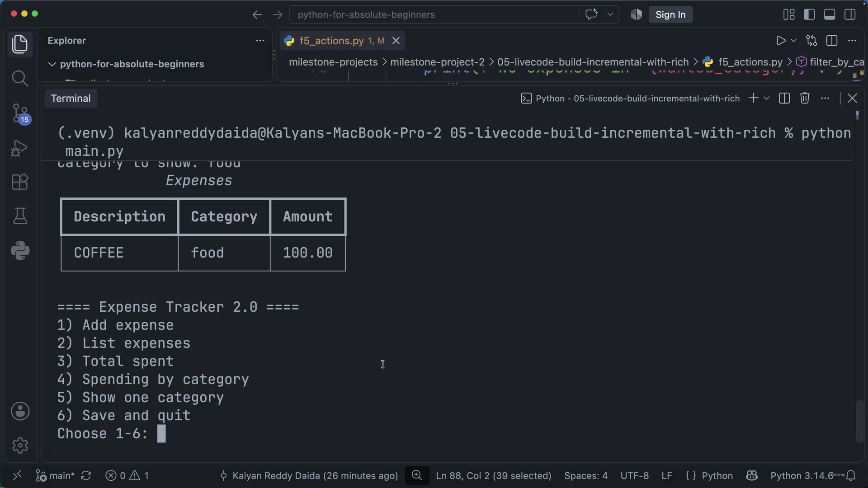Image resolution: width=868 pixels, height=488 pixels.
Task: Close the f5_actions.py tab
Action: 396,41
